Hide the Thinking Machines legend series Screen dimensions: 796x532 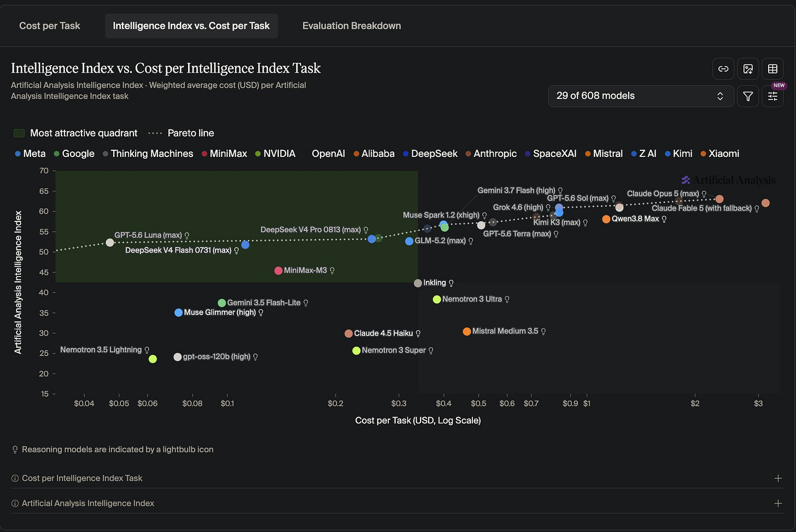[x=148, y=154]
